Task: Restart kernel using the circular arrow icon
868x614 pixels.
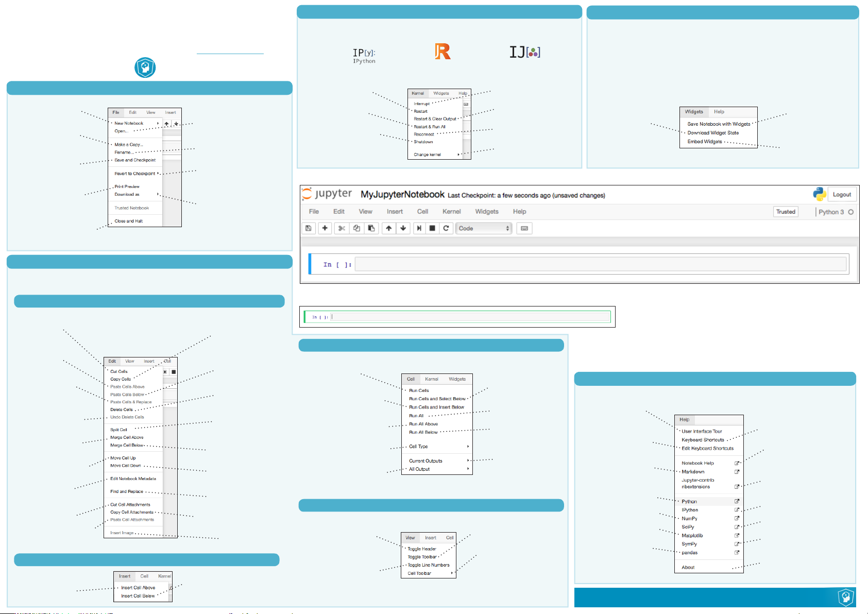Action: tap(446, 228)
